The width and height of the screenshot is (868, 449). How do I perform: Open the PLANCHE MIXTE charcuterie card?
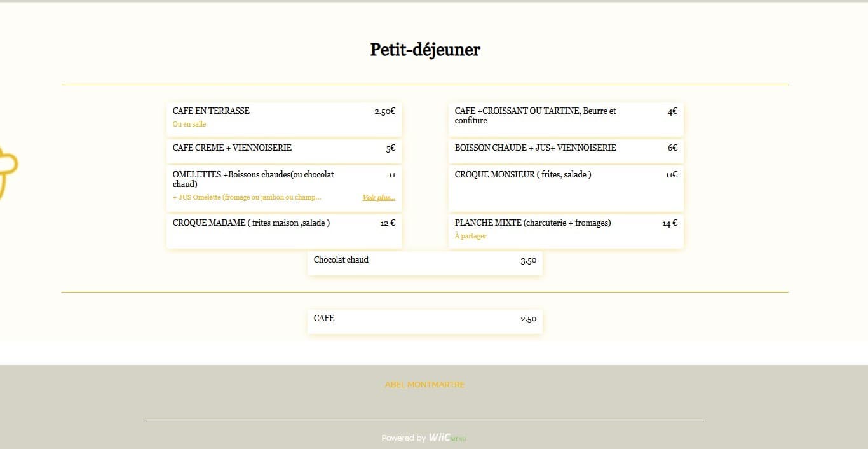(566, 231)
